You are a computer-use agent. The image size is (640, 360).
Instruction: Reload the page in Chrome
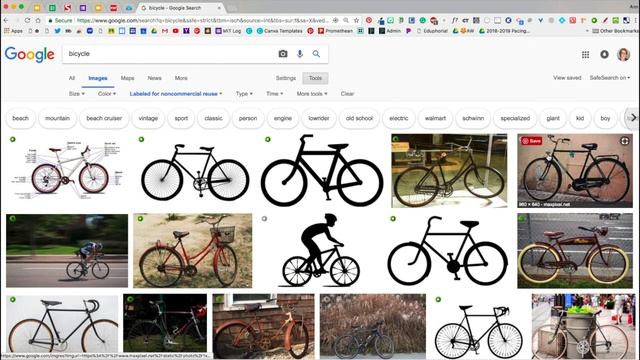click(x=27, y=20)
